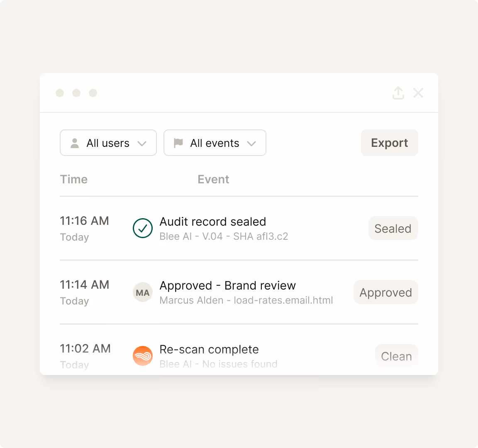Click the share/upload icon in title bar

click(398, 93)
